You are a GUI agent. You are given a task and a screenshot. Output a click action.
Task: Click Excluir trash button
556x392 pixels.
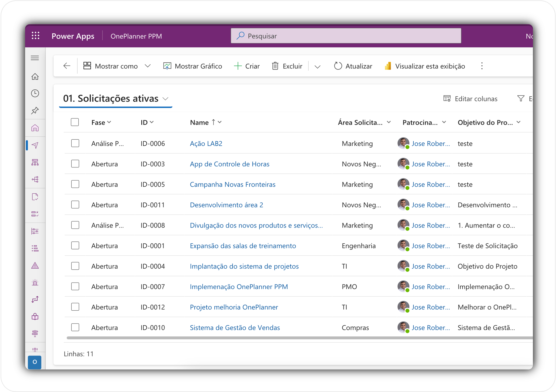click(x=287, y=66)
